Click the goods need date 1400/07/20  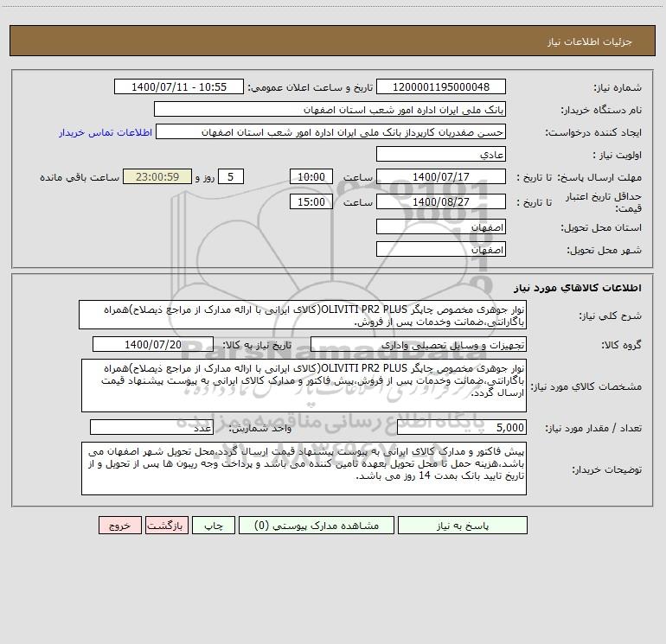click(153, 344)
